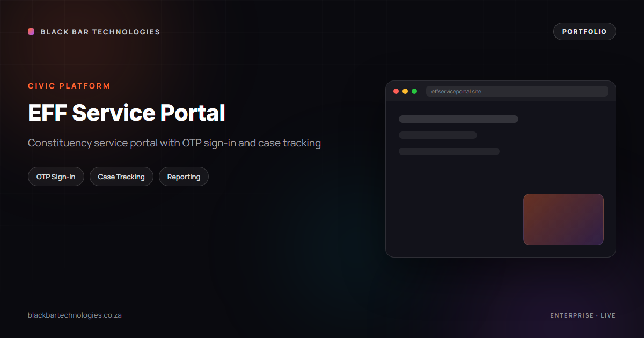Image resolution: width=644 pixels, height=338 pixels.
Task: Select the OTP Sign-in tag
Action: pos(56,177)
